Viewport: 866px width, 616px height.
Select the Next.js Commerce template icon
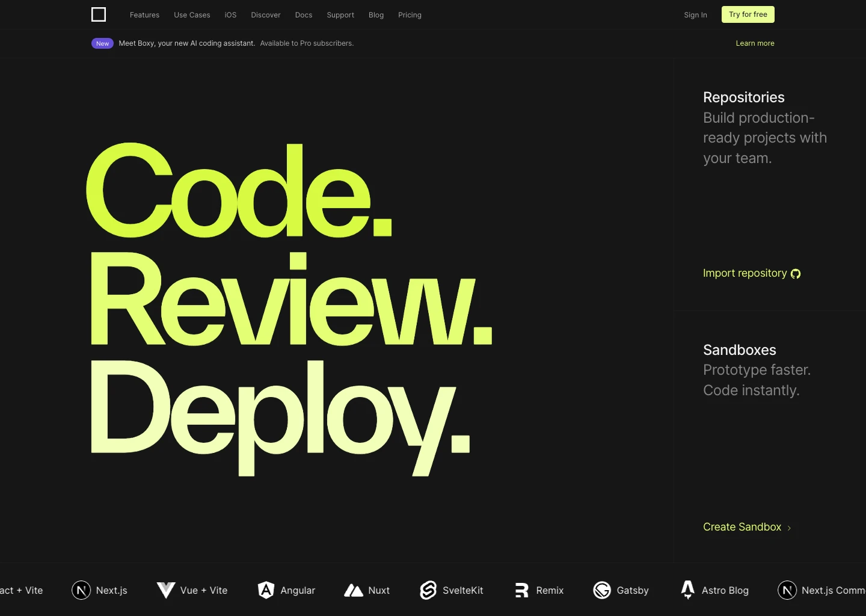click(x=787, y=590)
